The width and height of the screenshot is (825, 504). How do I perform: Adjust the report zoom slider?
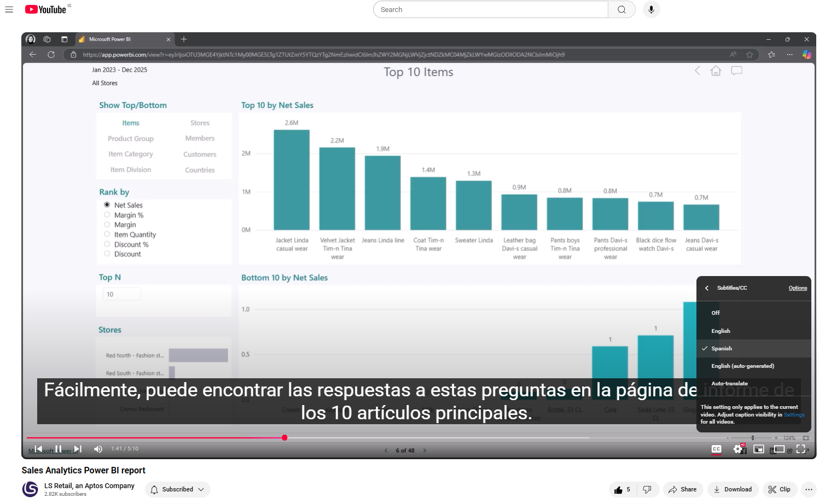point(753,438)
